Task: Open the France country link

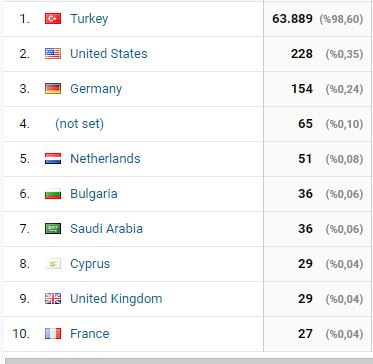Action: (x=90, y=334)
